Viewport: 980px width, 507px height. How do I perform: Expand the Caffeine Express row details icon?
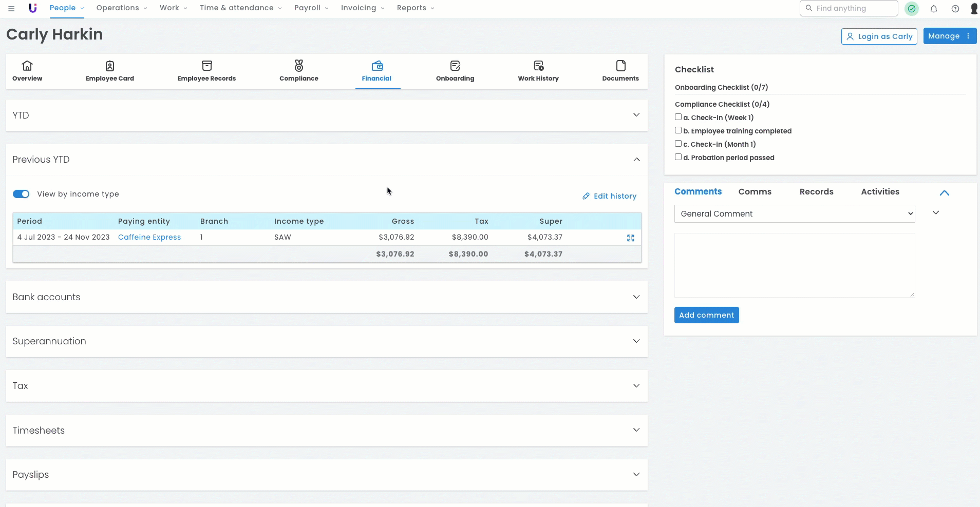pos(630,238)
